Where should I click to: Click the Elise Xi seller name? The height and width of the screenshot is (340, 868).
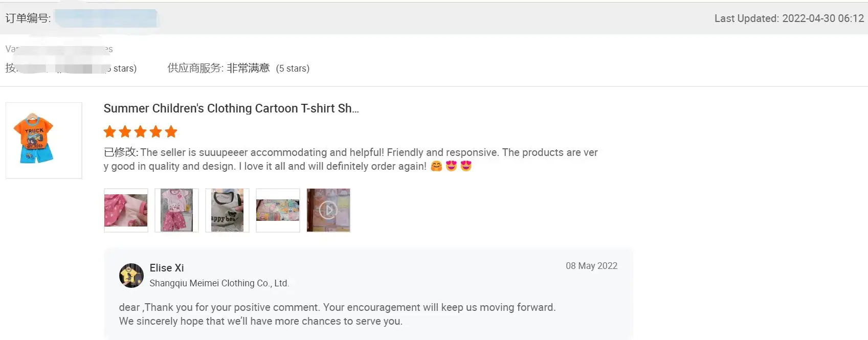point(167,268)
